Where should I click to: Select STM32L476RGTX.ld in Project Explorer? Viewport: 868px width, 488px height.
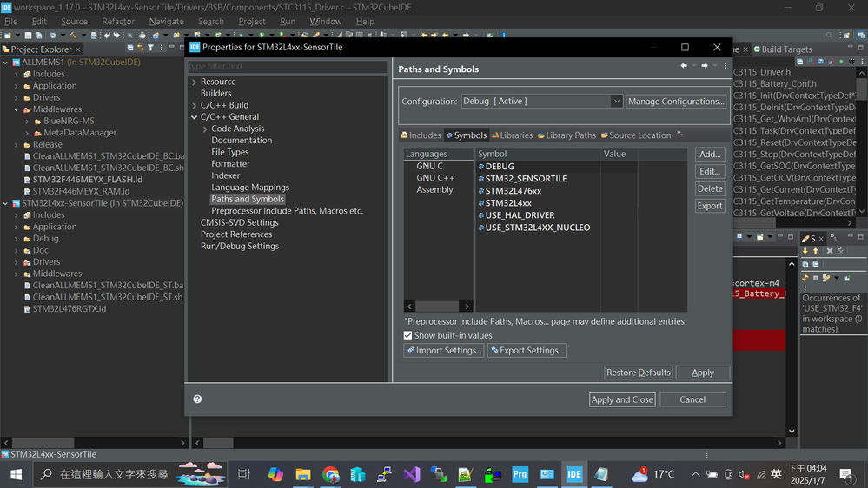(x=70, y=309)
